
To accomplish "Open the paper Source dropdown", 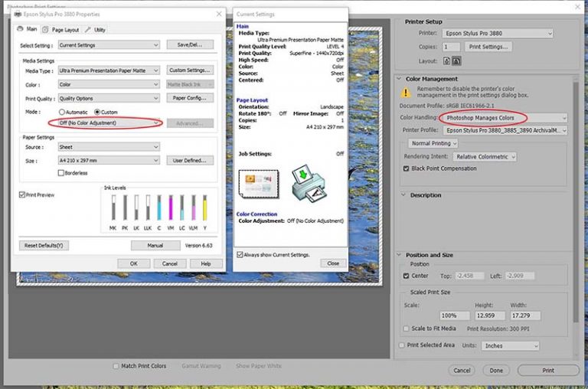I will 109,147.
